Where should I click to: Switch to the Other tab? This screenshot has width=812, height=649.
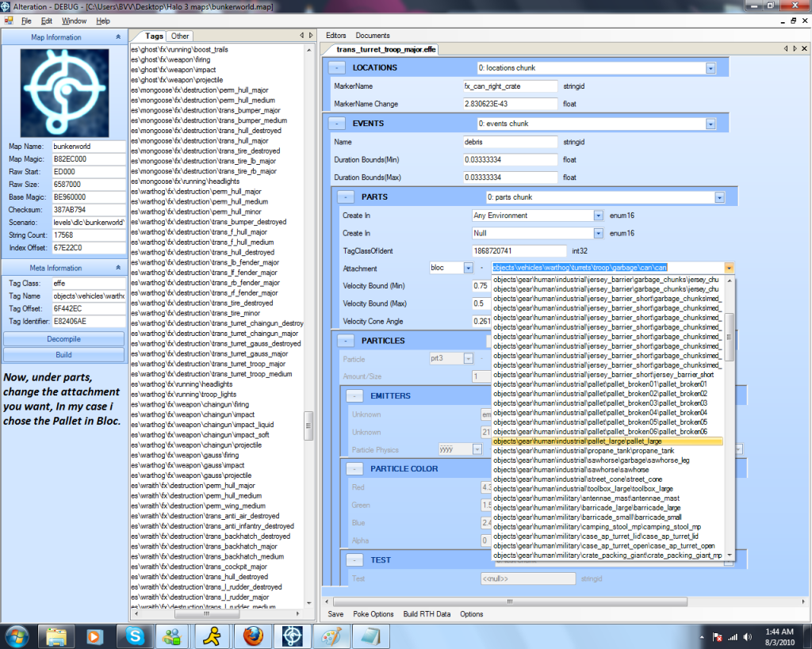coord(180,36)
